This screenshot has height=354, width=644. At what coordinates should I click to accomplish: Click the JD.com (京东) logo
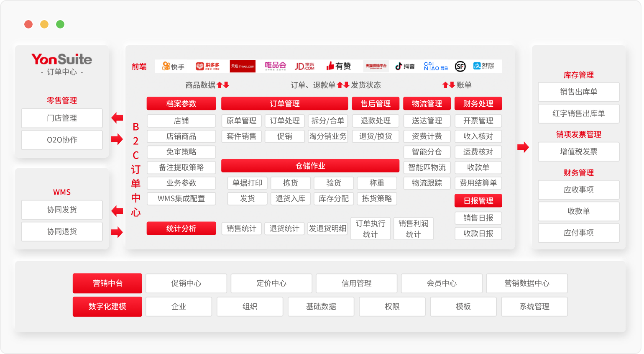[x=304, y=66]
